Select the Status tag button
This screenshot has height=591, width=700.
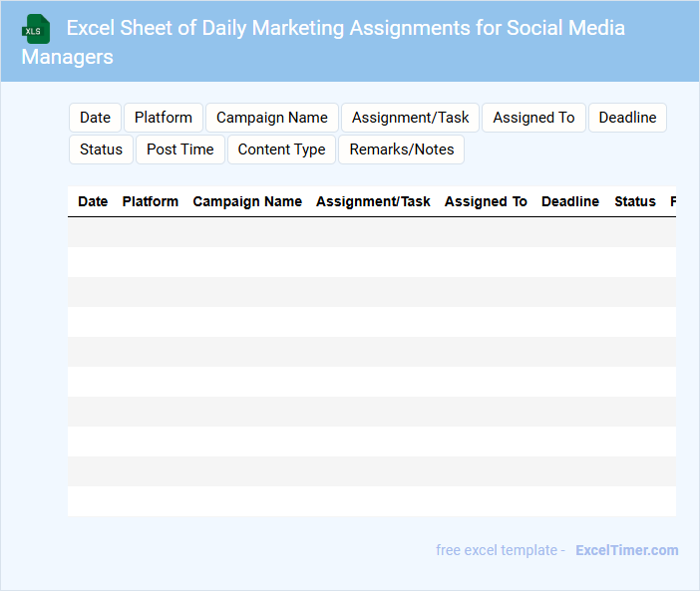101,149
